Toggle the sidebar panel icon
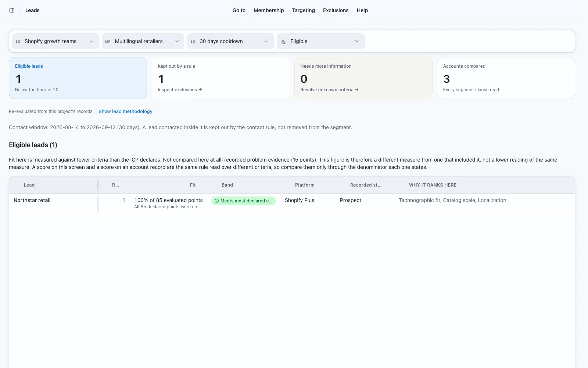The width and height of the screenshot is (588, 368). click(12, 10)
